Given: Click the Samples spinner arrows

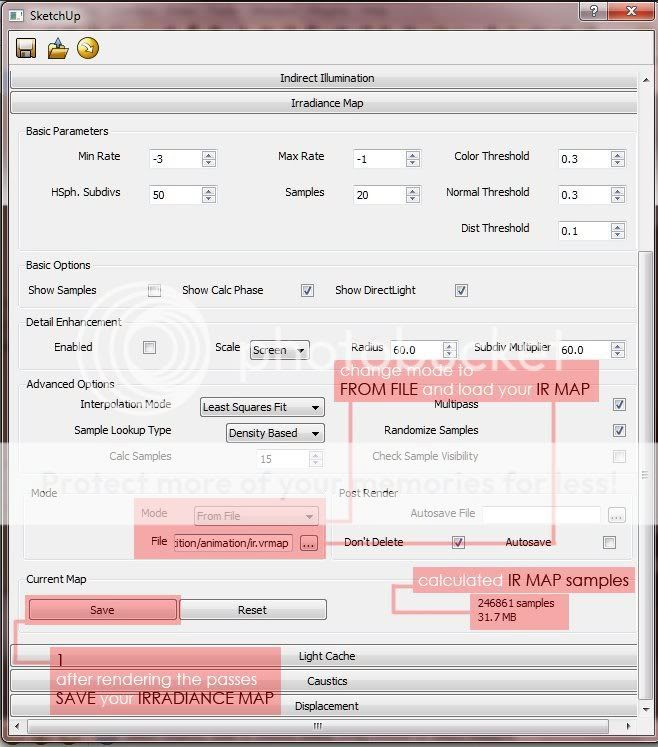Looking at the screenshot, I should pyautogui.click(x=413, y=194).
